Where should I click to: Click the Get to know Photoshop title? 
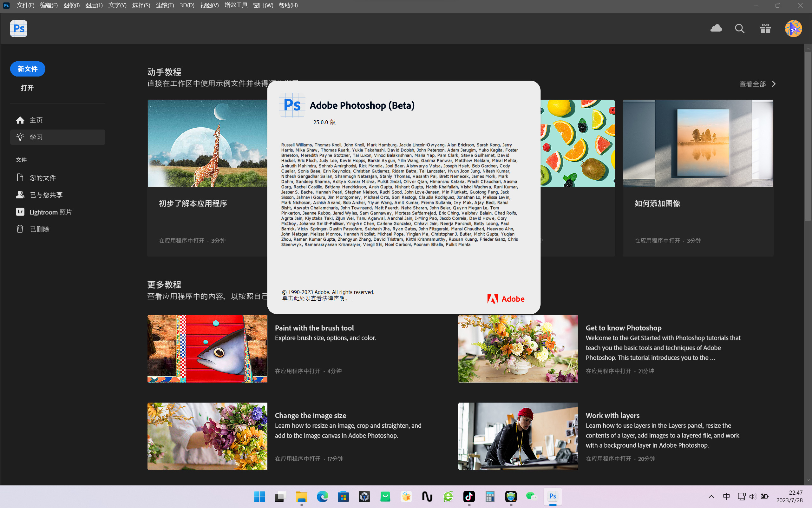pos(623,328)
